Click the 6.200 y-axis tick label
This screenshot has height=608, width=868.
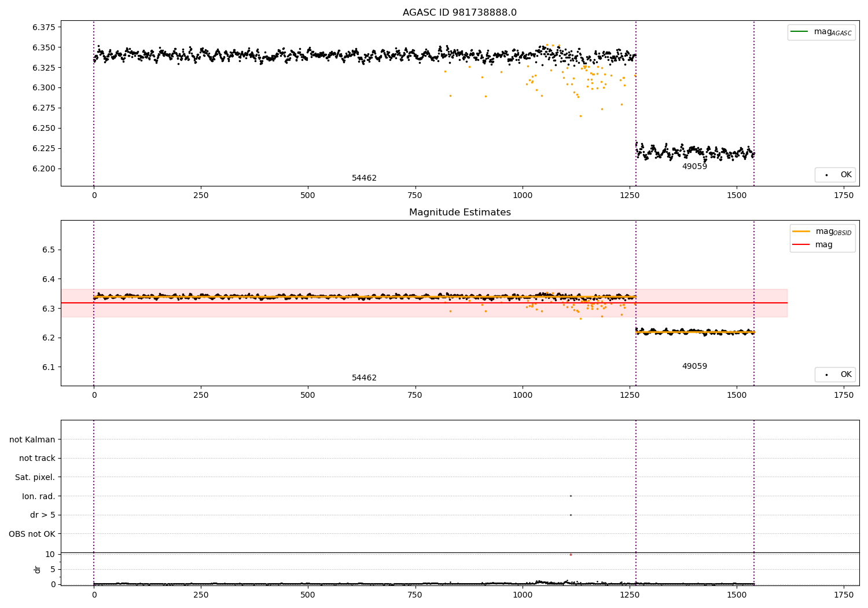[x=43, y=169]
